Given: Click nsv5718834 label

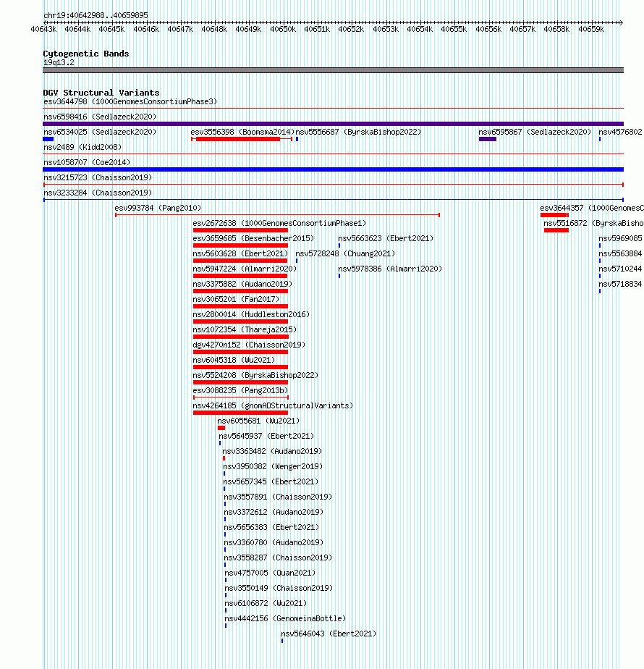Looking at the screenshot, I should tap(620, 284).
